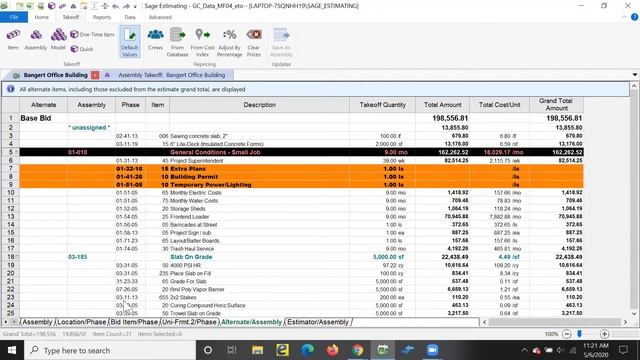Collapse the General Conditions assembly in row 5
The width and height of the screenshot is (640, 360).
pyautogui.click(x=17, y=152)
